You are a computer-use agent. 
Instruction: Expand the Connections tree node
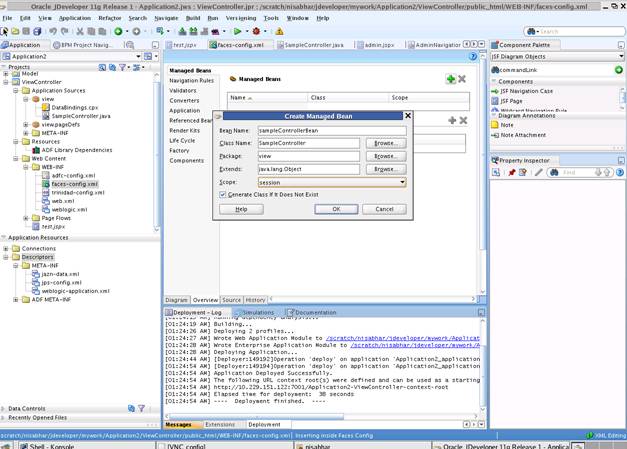click(6, 248)
